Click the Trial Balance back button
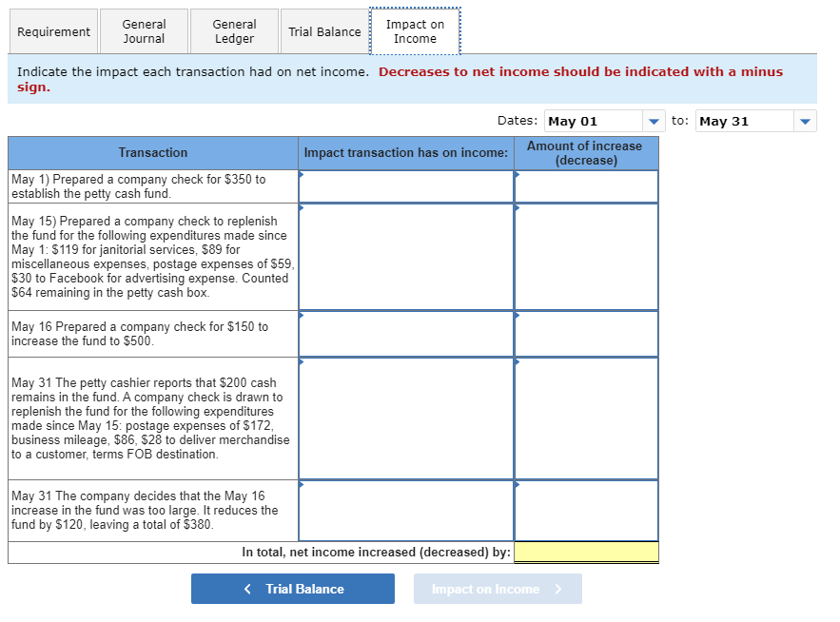Screen dimensions: 840x622 click(x=292, y=588)
